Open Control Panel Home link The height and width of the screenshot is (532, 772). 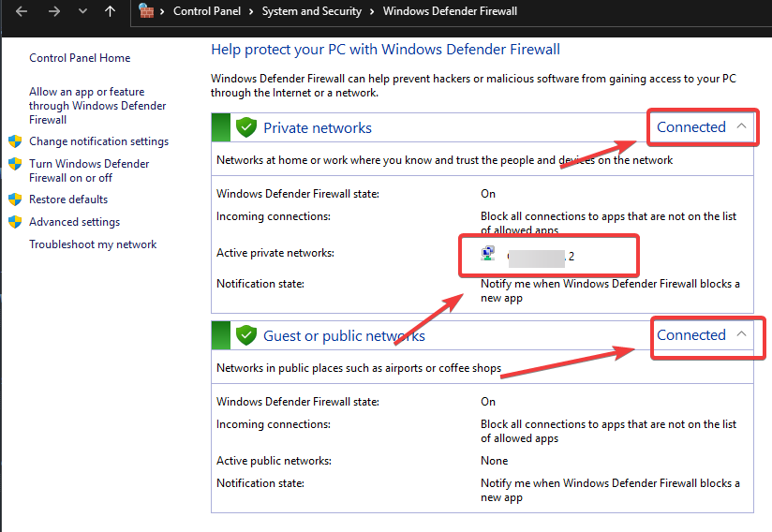pos(80,57)
